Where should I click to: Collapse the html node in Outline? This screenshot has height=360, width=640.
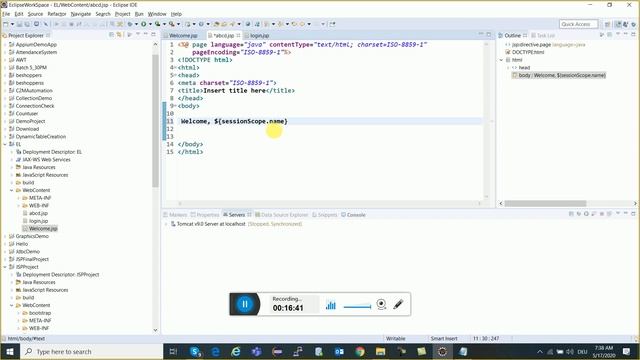click(502, 60)
